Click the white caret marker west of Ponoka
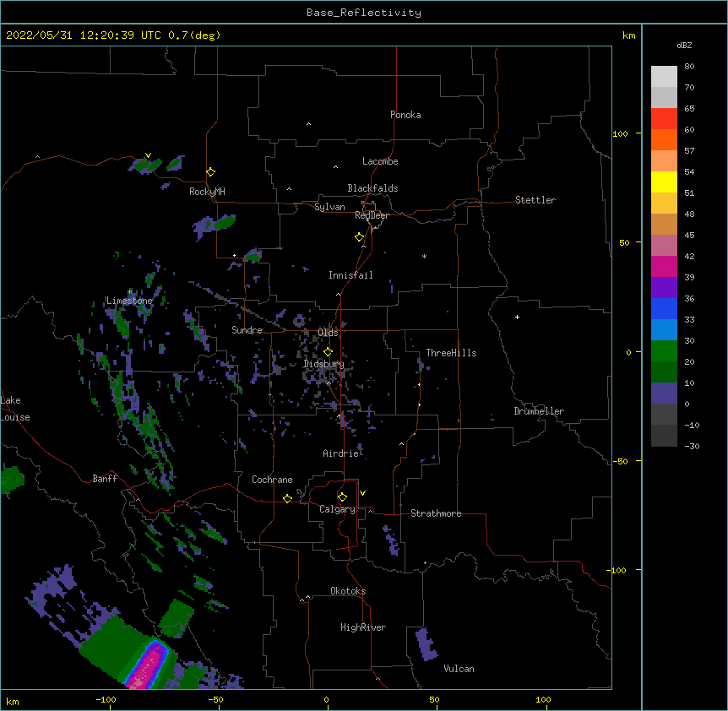 pyautogui.click(x=309, y=124)
